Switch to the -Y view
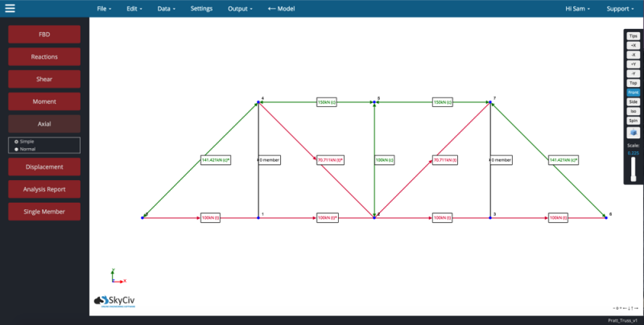Screen dimensions: 644x325 coord(634,74)
